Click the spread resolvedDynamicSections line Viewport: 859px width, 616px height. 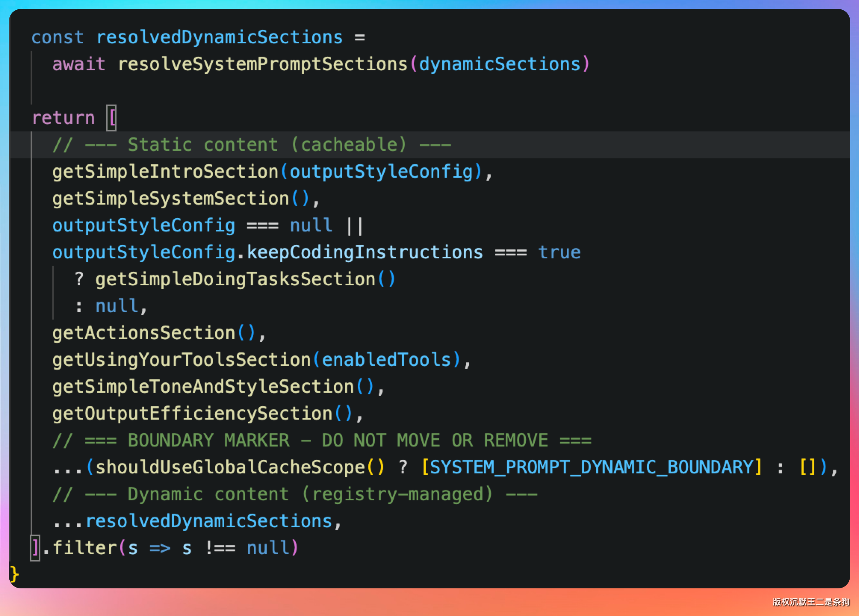(208, 521)
